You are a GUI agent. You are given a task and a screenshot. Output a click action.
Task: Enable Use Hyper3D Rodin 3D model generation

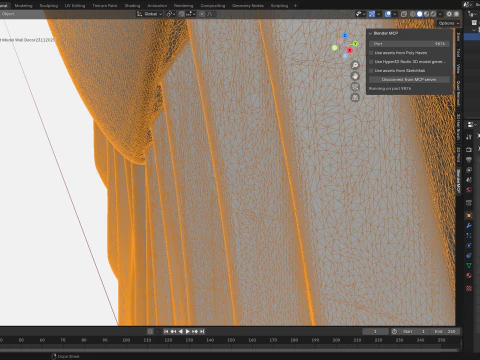(x=371, y=62)
